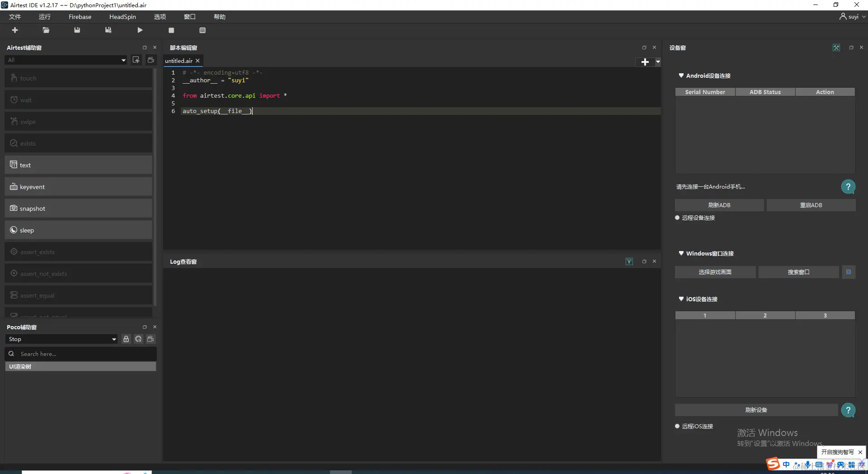The height and width of the screenshot is (474, 868).
Task: Click the 刷新设备 button
Action: click(x=756, y=410)
